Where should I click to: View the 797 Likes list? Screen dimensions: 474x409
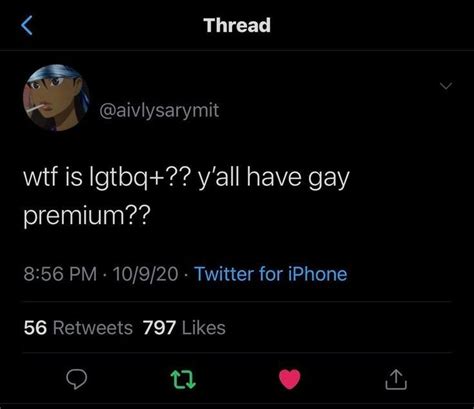pos(184,328)
